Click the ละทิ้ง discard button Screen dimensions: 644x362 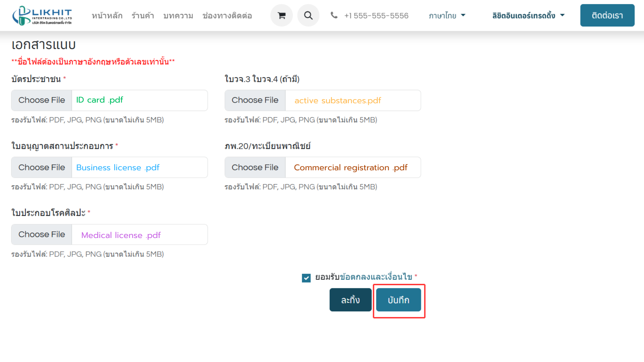[x=351, y=300]
